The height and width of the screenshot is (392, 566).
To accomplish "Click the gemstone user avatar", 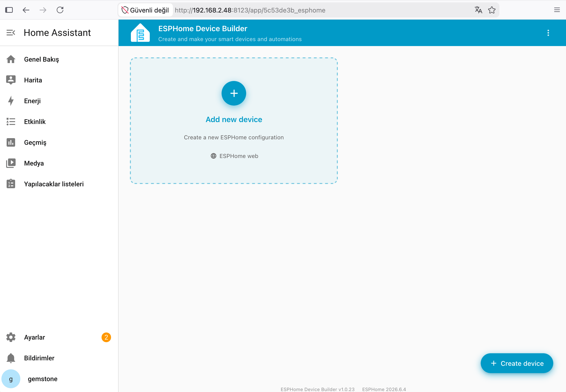I will [11, 379].
